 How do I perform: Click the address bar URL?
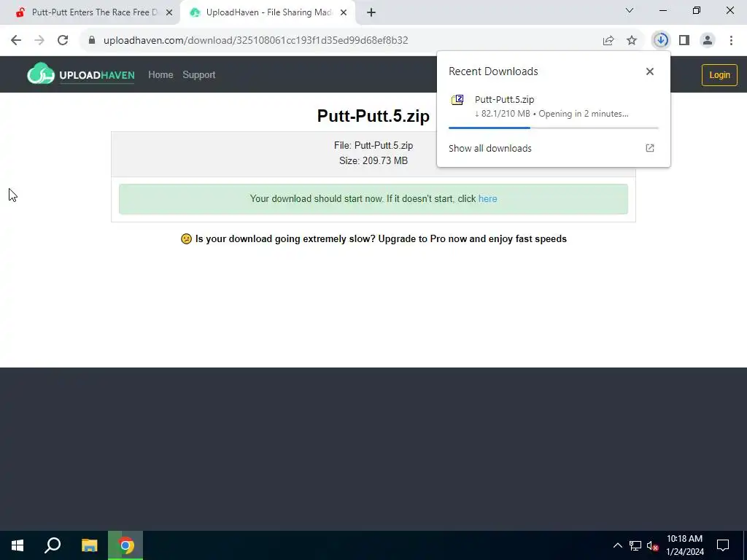(256, 41)
